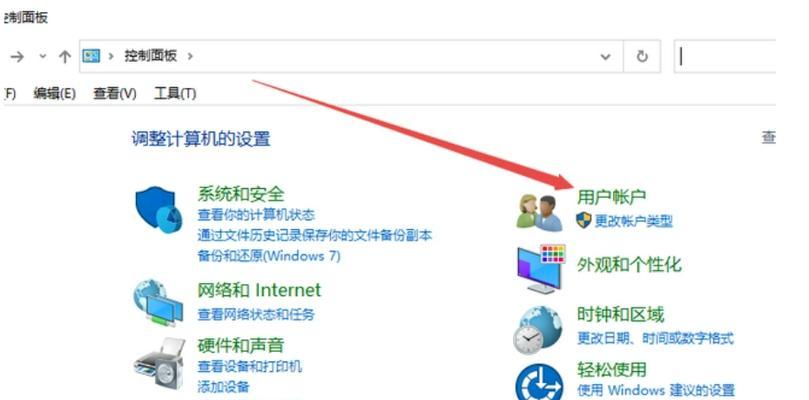Click the 更改帐户类型 link
The height and width of the screenshot is (400, 809).
coord(634,221)
